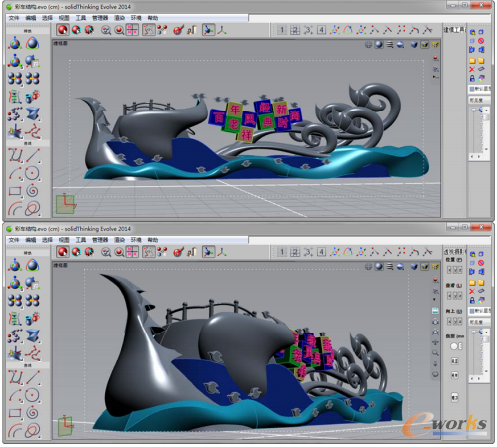Select the NURBS curve tool in top window palette
The image size is (497, 447).
point(15,156)
